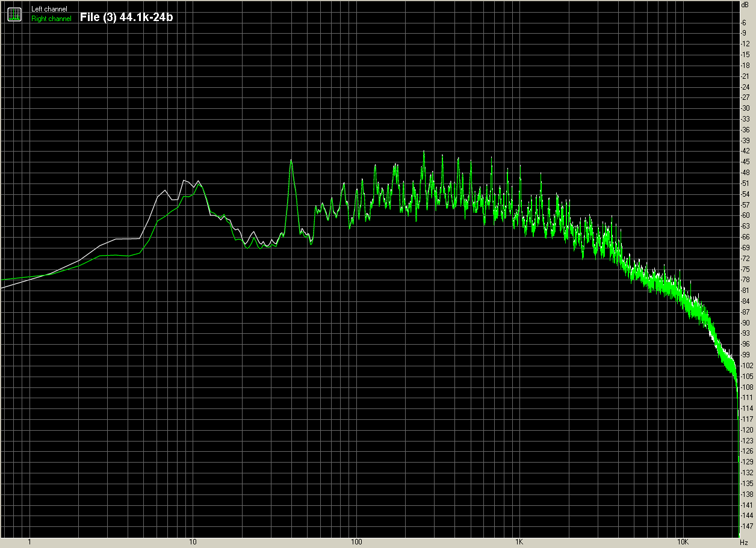Viewport: 756px width, 548px height.
Task: Click the '-12' dB axis label
Action: point(746,43)
